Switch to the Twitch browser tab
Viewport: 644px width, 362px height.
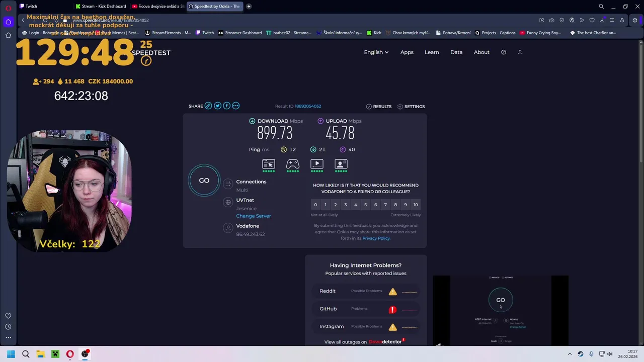coord(44,6)
